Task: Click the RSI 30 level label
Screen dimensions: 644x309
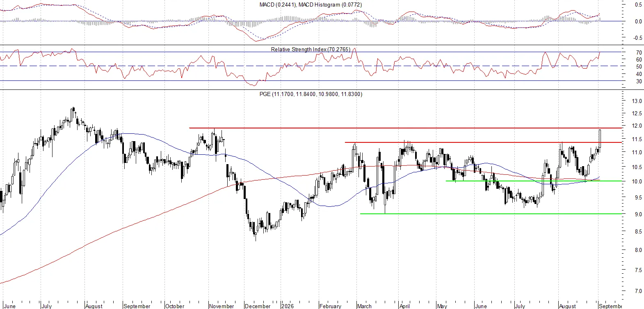Action: click(639, 81)
